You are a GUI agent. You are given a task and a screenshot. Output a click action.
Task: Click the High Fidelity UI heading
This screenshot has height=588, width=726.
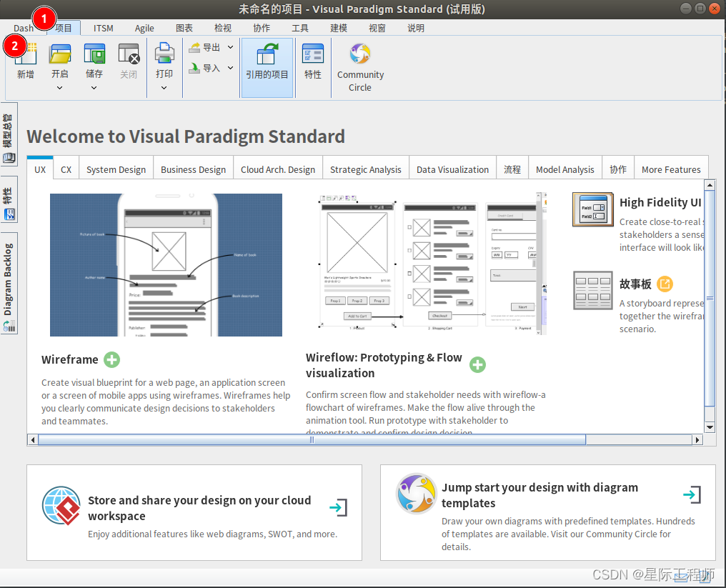pos(661,202)
